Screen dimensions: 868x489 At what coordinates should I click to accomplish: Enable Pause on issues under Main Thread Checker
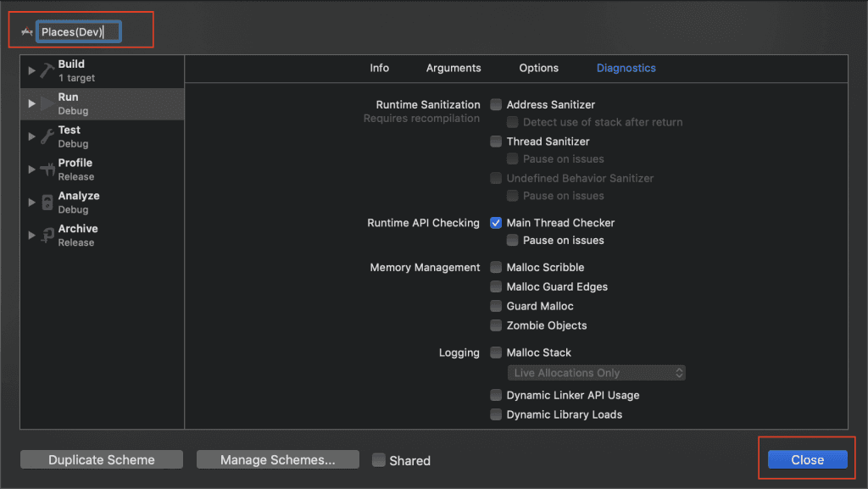513,241
